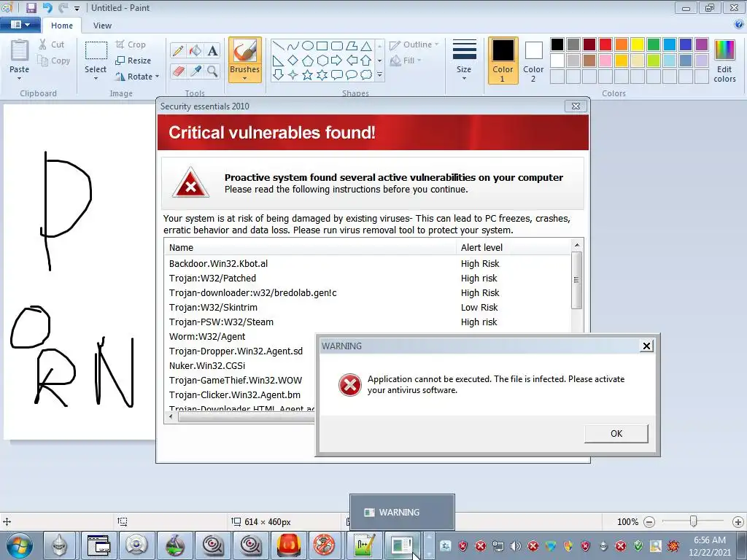Choose the Pentagon shape

click(308, 61)
